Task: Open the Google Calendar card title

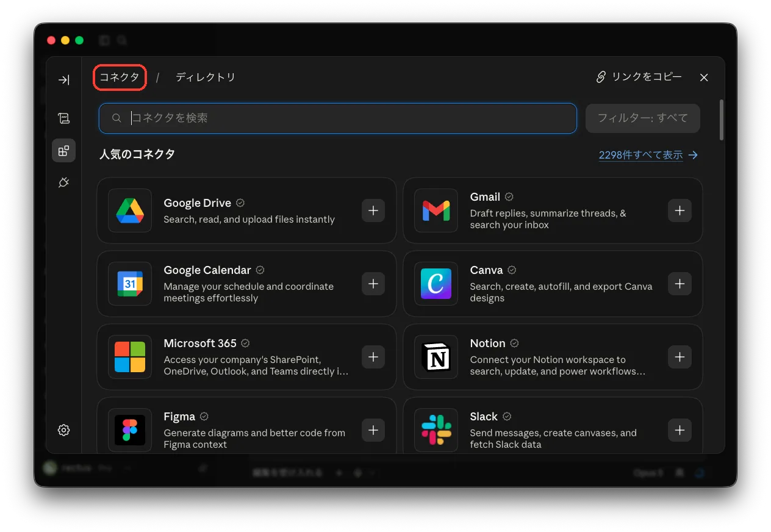Action: point(207,270)
